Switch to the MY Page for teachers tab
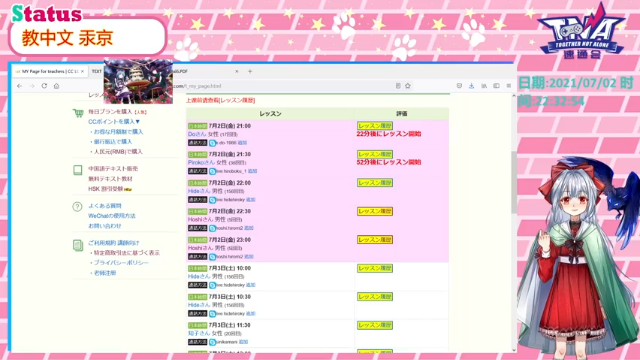The width and height of the screenshot is (640, 360). (50, 71)
